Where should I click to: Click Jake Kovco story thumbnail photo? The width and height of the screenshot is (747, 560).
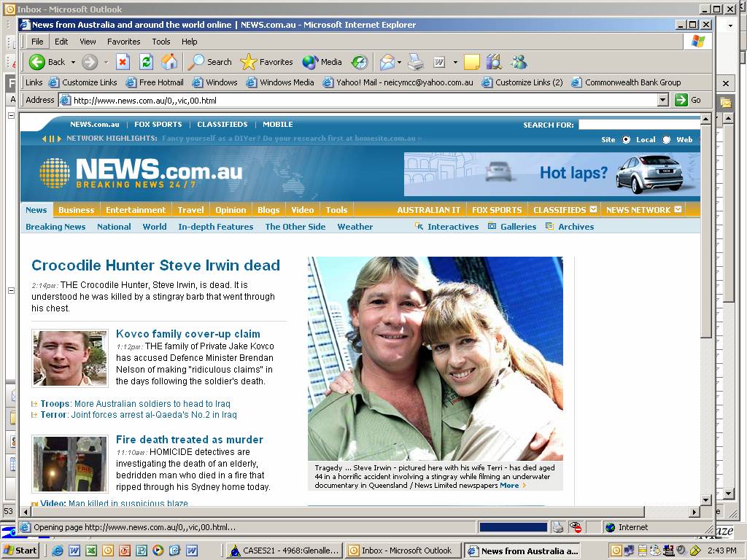click(x=69, y=358)
